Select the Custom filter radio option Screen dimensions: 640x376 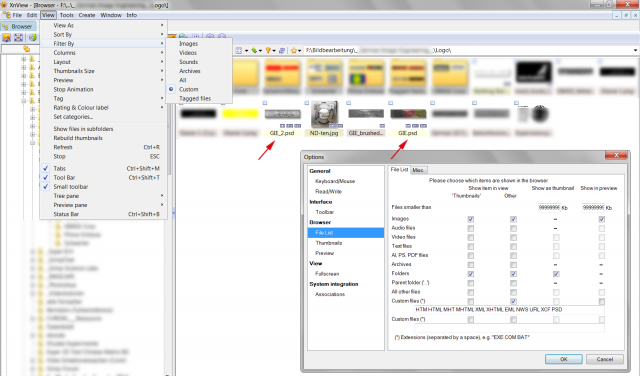point(189,89)
